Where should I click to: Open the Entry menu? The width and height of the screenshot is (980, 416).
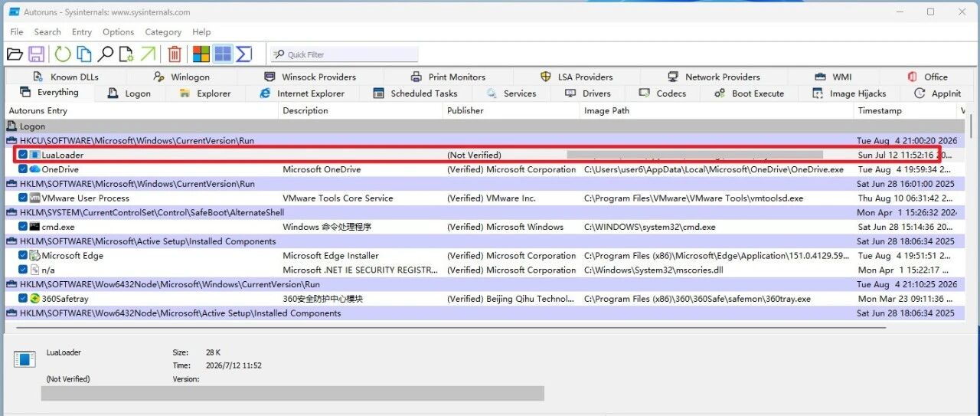82,32
